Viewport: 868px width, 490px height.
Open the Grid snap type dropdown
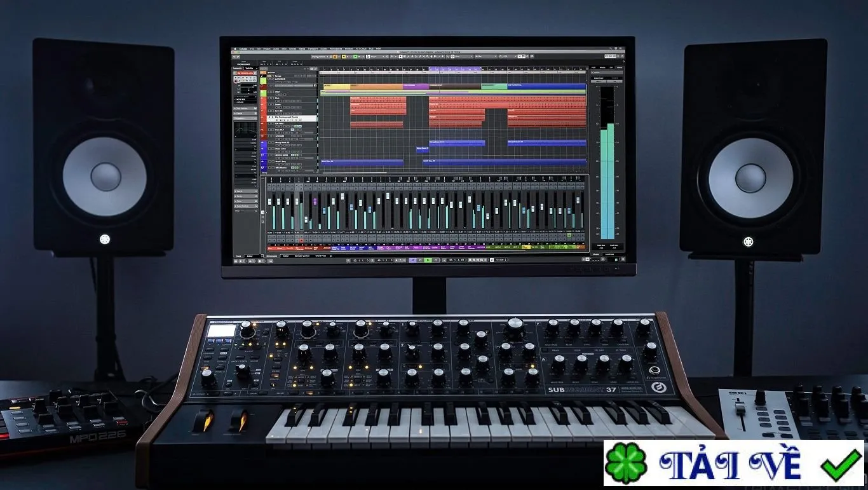click(463, 57)
